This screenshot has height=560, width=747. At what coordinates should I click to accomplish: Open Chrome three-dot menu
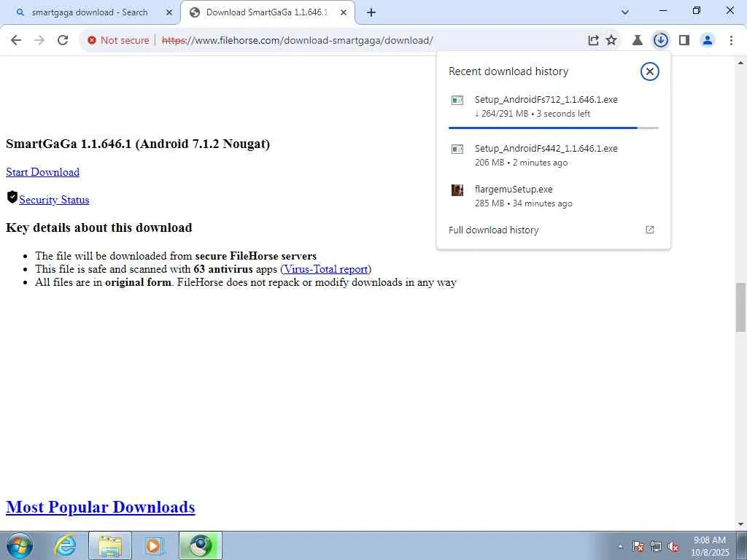[731, 41]
